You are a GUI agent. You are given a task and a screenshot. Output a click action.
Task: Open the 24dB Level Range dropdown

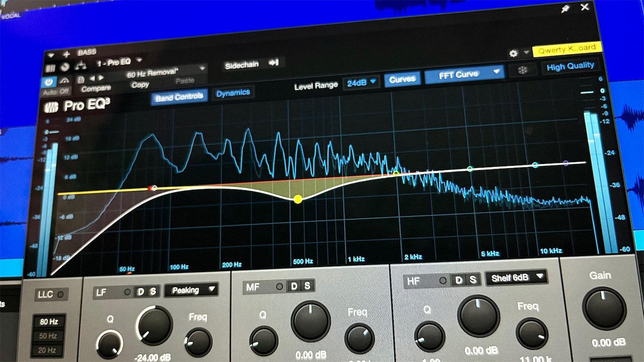point(362,83)
